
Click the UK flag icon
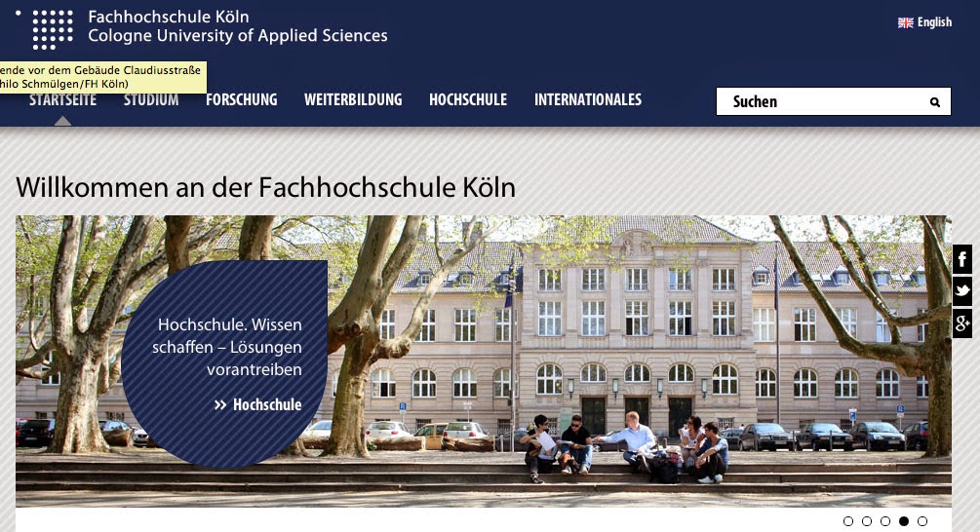(906, 22)
